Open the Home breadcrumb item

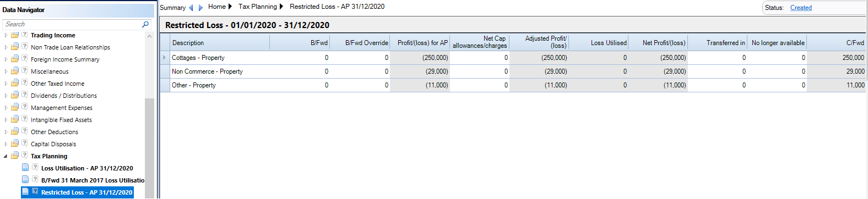217,7
